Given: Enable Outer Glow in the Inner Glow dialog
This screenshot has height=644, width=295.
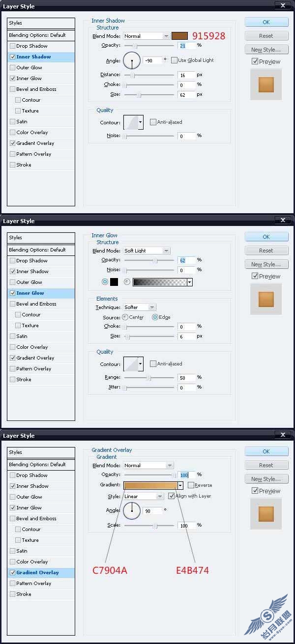Looking at the screenshot, I should tap(12, 282).
